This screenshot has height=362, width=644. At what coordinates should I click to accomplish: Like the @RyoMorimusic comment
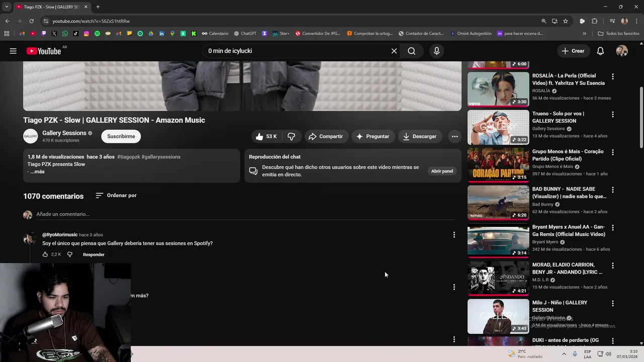(x=45, y=254)
